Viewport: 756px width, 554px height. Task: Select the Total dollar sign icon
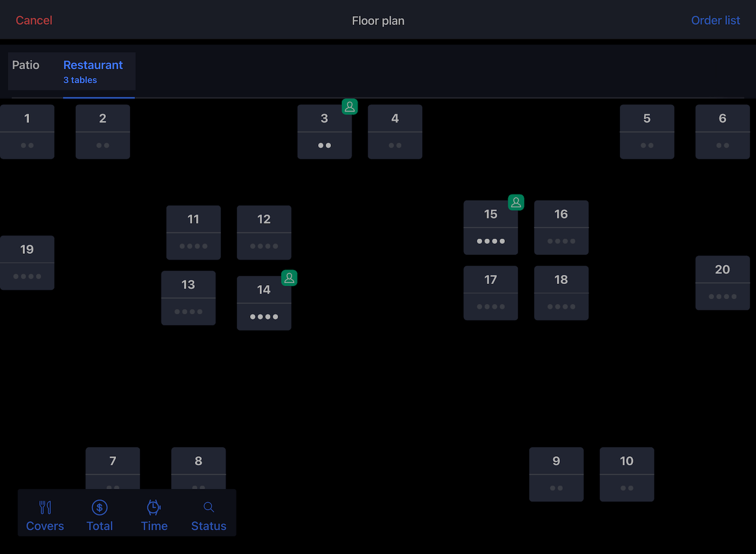coord(100,508)
